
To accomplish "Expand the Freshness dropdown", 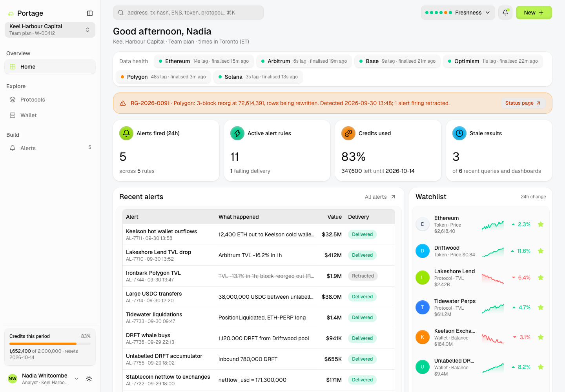I will coord(458,13).
